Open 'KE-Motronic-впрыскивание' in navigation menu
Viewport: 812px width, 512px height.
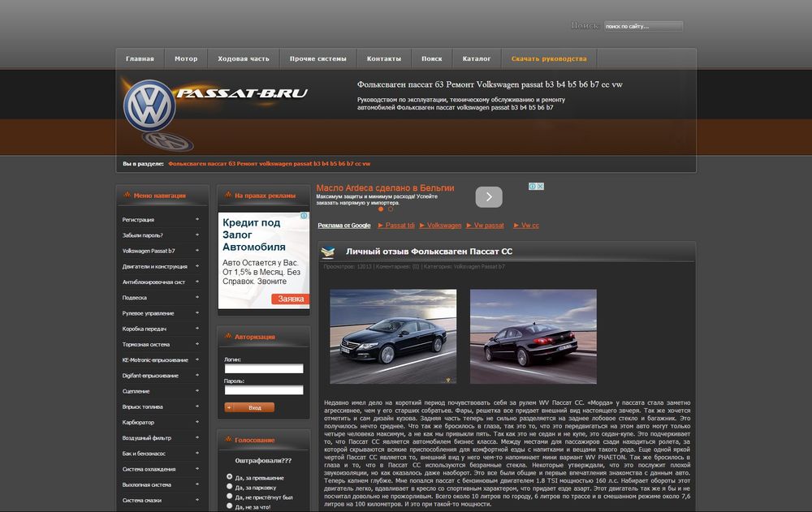(x=155, y=359)
